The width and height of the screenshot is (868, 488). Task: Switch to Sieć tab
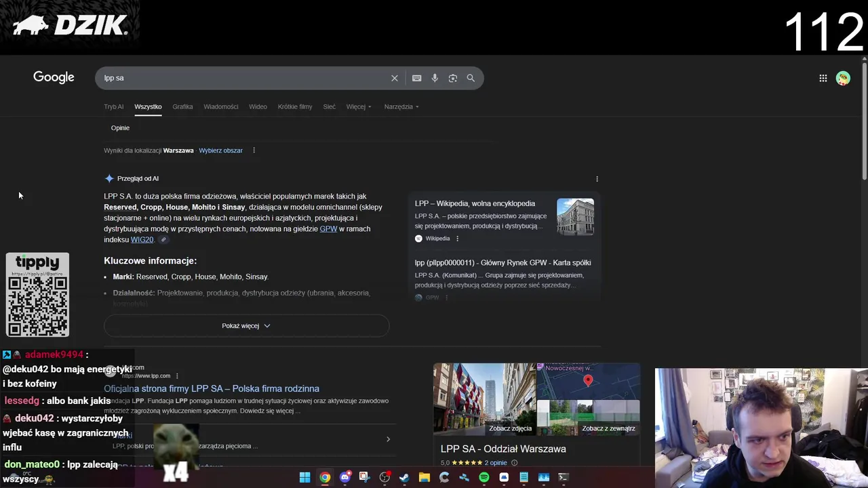click(x=330, y=106)
